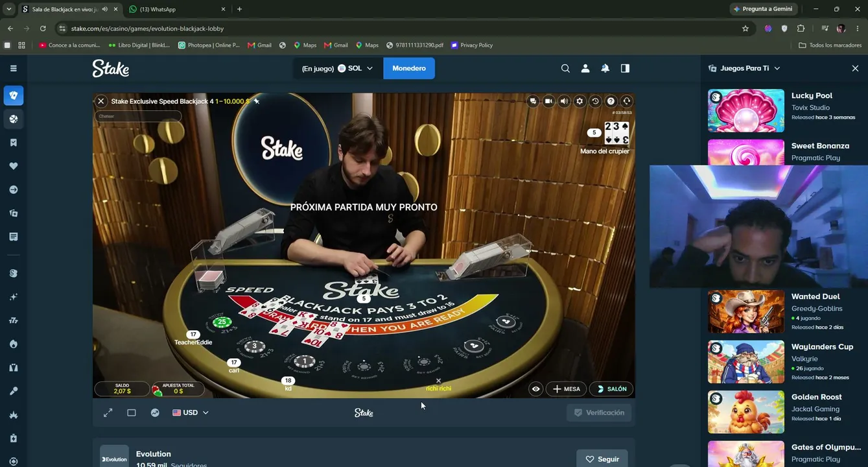The image size is (868, 467).
Task: Open the Chrome profile avatar
Action: coord(841,29)
